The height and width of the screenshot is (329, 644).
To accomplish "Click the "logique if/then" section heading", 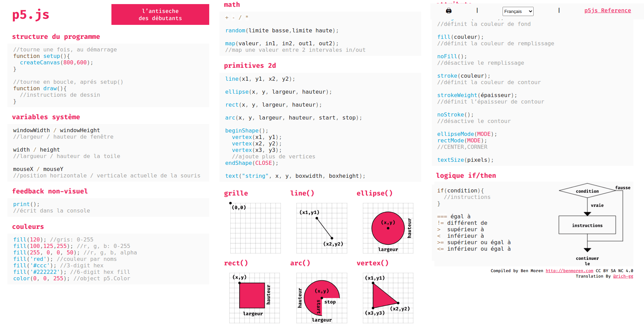I will [x=466, y=176].
